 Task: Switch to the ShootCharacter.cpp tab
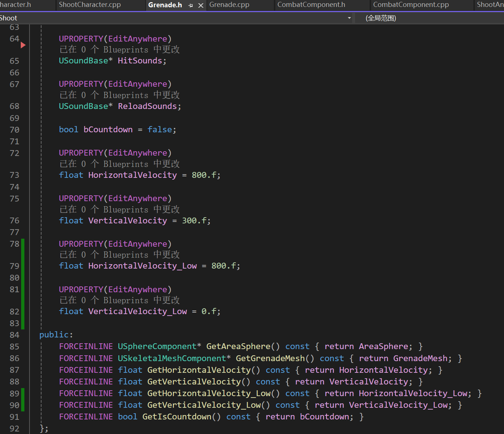90,5
